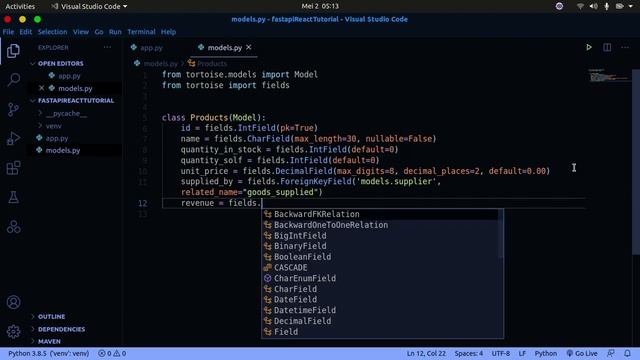Open the Extensions view

point(13,168)
